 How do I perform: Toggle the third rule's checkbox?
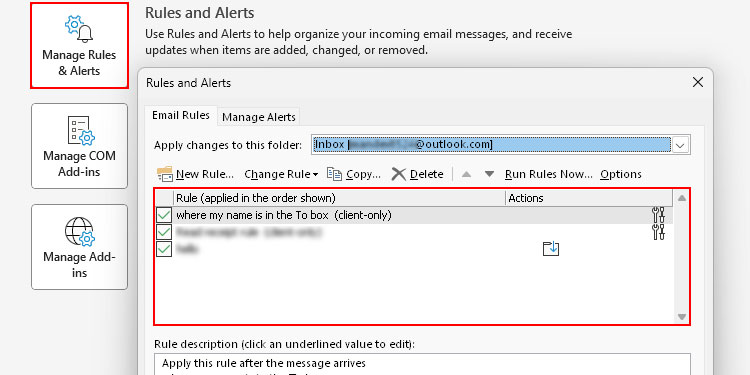164,249
